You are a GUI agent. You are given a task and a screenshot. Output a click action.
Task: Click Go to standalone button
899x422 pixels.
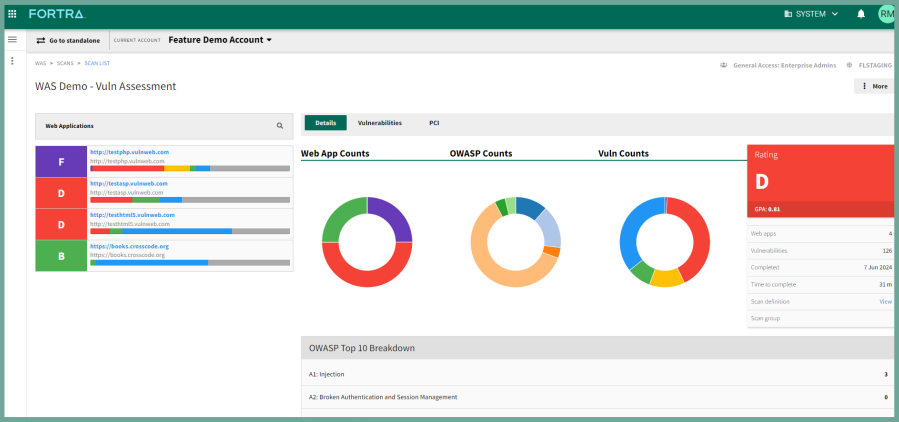click(x=68, y=41)
